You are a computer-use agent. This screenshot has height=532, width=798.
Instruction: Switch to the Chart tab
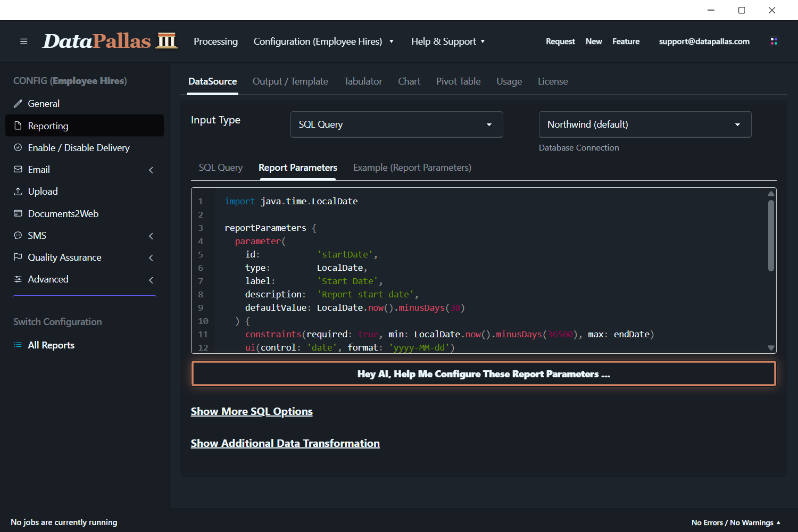coord(409,81)
